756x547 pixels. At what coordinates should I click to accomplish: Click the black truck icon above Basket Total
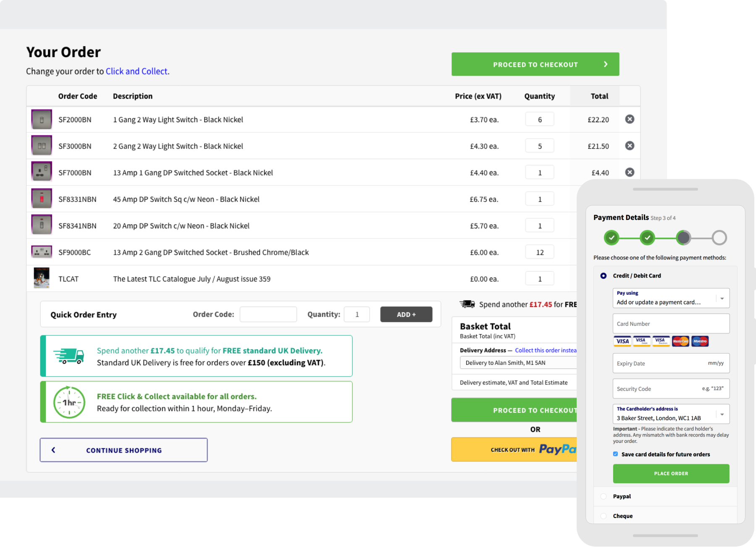point(467,304)
